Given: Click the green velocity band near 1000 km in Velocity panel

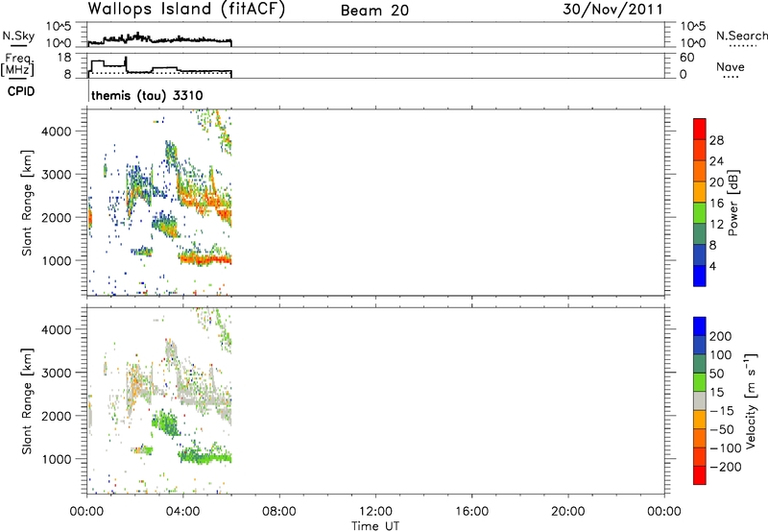Looking at the screenshot, I should 204,457.
